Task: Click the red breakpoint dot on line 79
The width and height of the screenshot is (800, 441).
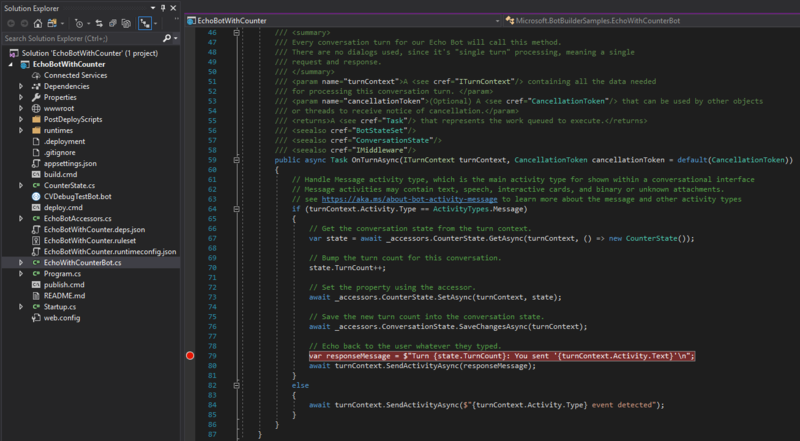Action: click(189, 355)
